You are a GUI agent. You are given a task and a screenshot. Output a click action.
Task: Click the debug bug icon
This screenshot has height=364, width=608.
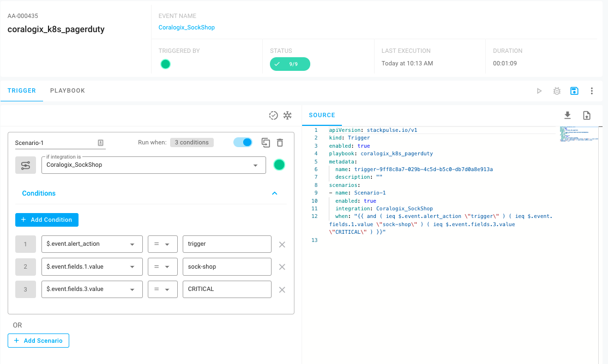[x=557, y=91]
